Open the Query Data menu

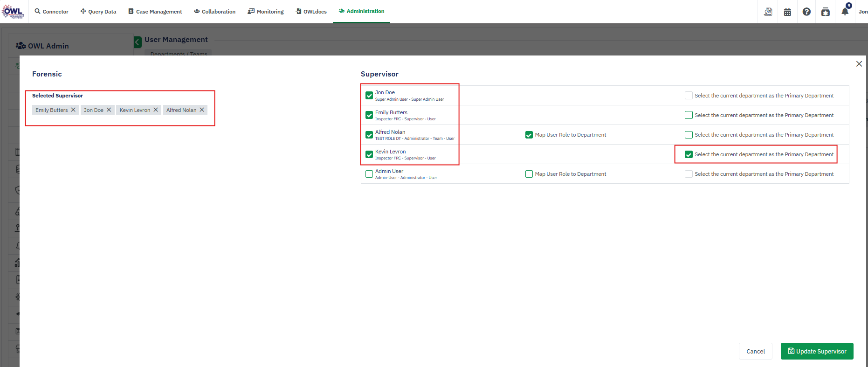98,12
